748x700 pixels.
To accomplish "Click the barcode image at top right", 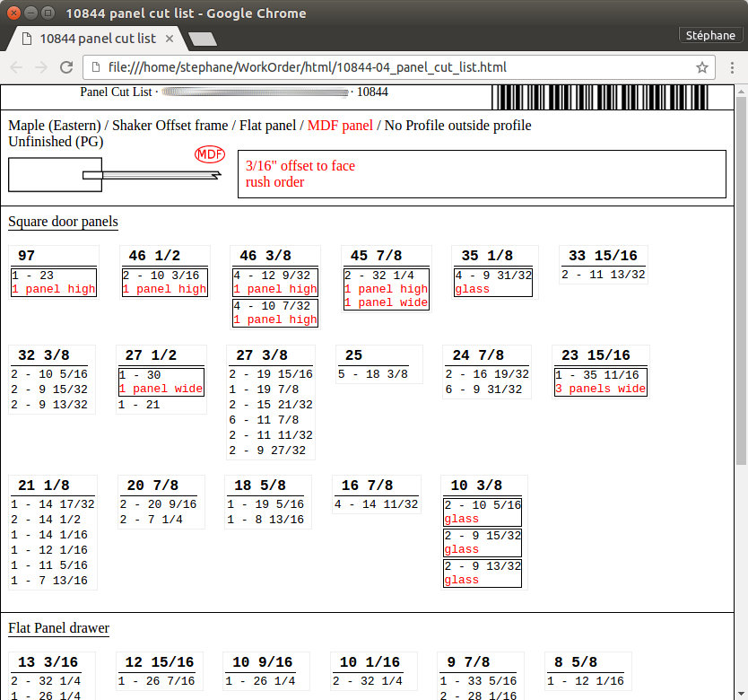I will coord(600,97).
